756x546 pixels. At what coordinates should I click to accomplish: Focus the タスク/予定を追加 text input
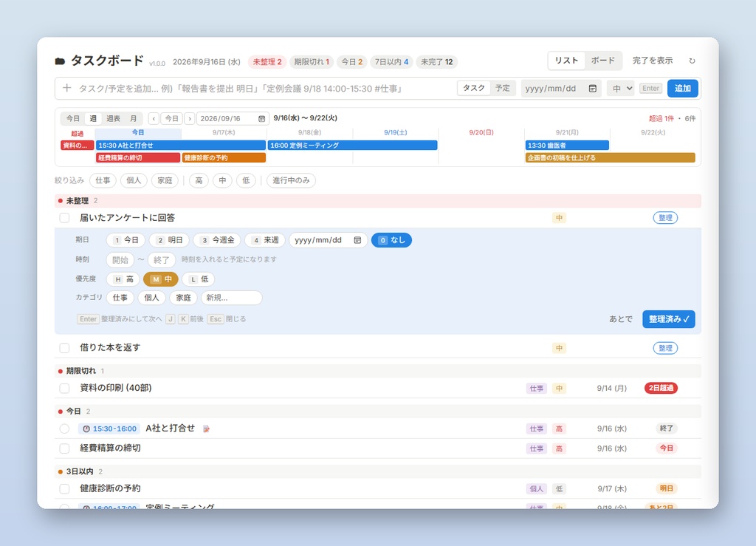(x=264, y=88)
